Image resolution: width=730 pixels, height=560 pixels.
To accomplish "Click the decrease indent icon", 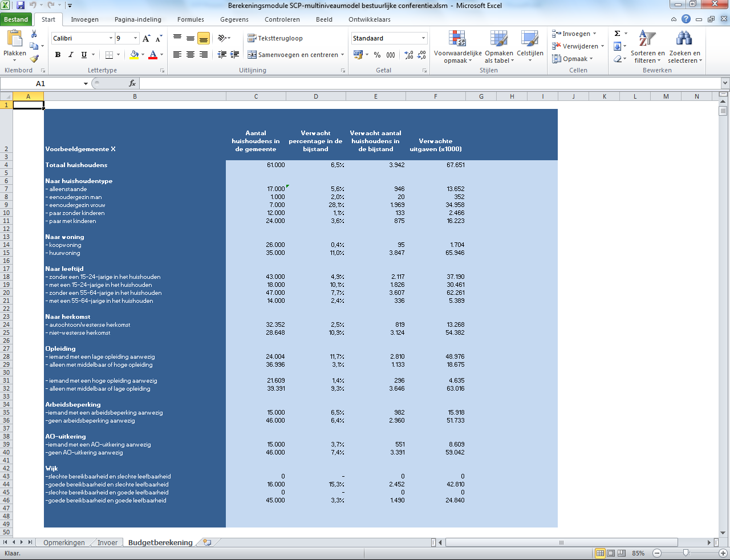I will pyautogui.click(x=221, y=55).
